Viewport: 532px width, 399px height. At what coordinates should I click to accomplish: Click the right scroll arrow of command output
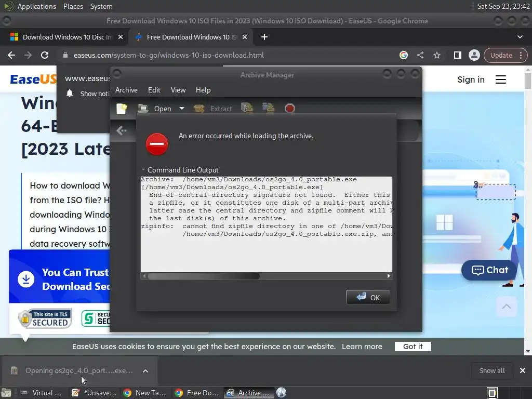(389, 276)
